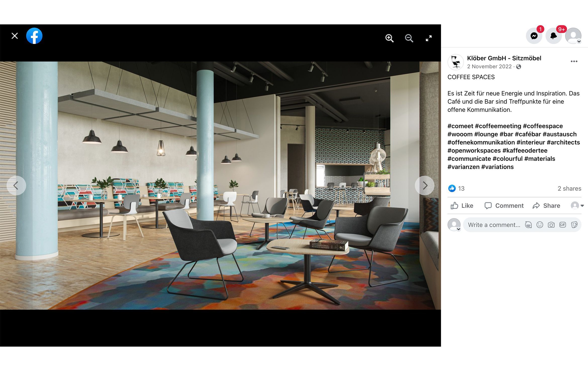Zoom out of the photo

409,38
